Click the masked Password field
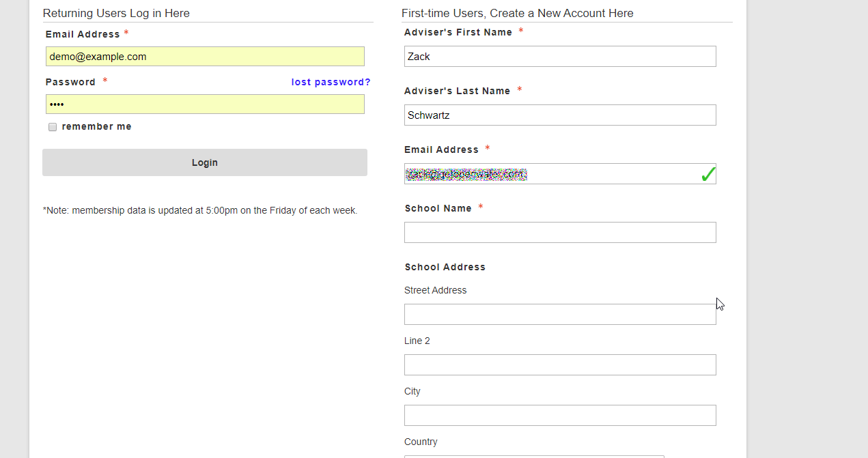 click(205, 104)
